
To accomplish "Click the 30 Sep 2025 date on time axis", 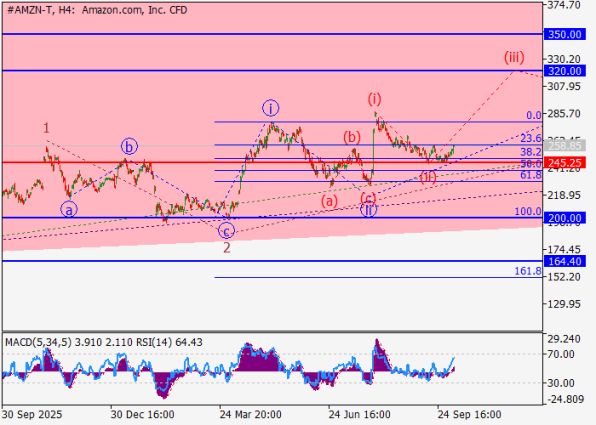I will [x=32, y=414].
